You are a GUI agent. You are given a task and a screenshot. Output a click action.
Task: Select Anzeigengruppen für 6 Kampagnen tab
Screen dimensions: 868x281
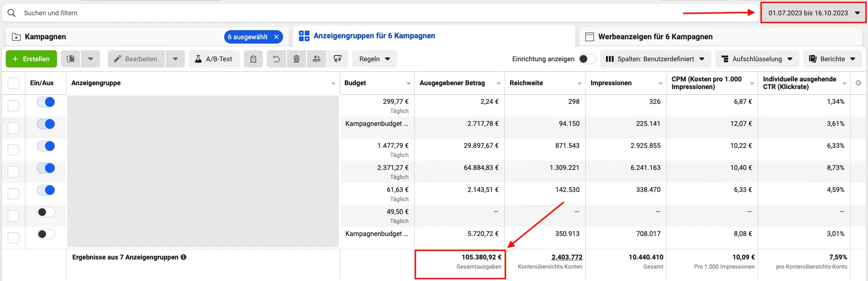(x=434, y=36)
